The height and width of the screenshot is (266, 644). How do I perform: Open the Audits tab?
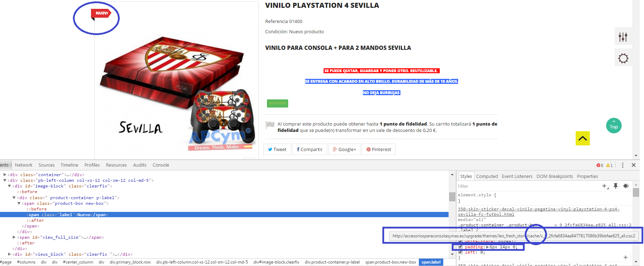coord(140,165)
